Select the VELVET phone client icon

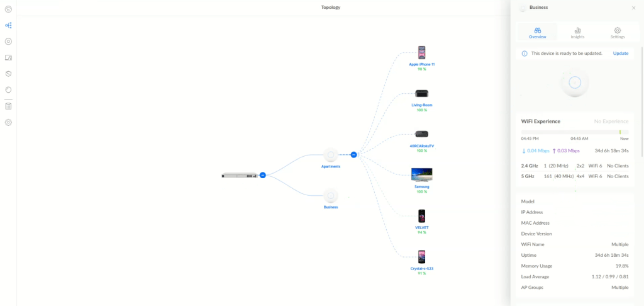tap(421, 216)
